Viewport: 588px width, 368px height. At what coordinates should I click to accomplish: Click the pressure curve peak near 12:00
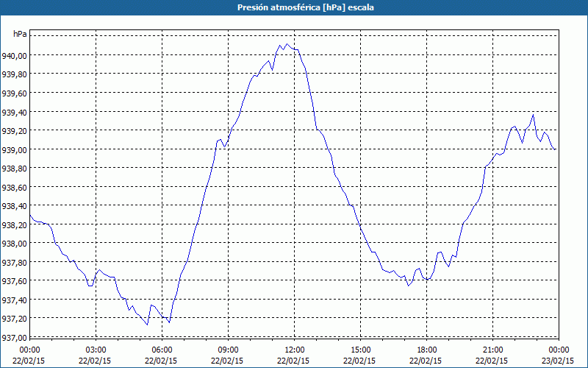point(287,44)
